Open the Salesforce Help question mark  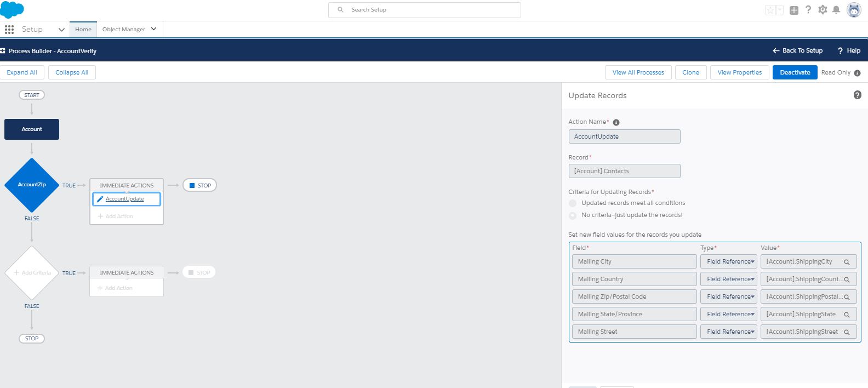click(x=808, y=9)
